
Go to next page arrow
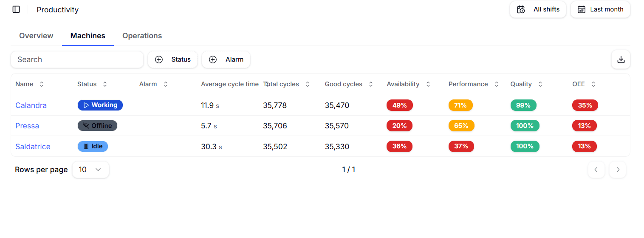(x=618, y=170)
